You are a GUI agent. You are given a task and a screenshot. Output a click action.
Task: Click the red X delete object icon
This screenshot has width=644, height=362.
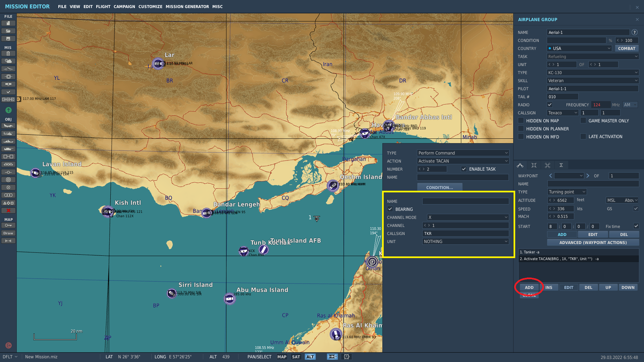point(8,210)
